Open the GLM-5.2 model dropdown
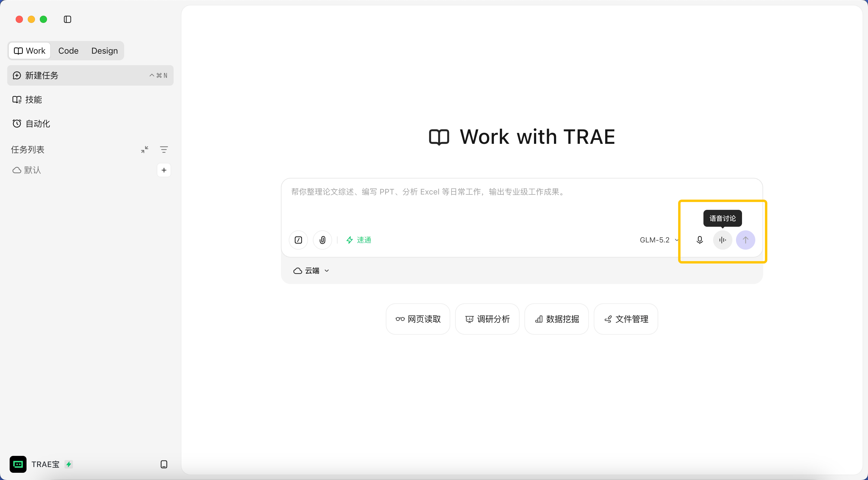The width and height of the screenshot is (868, 480). [x=659, y=240]
